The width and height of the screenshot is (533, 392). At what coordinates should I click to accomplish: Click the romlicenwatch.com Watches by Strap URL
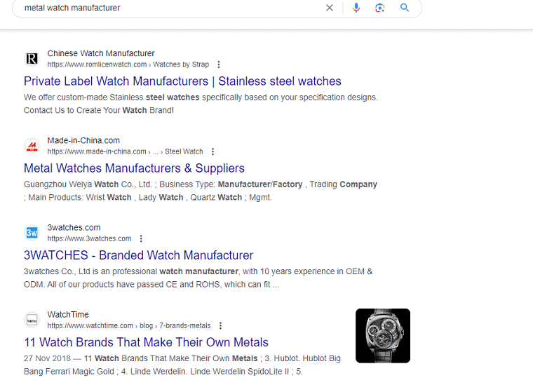(x=128, y=65)
